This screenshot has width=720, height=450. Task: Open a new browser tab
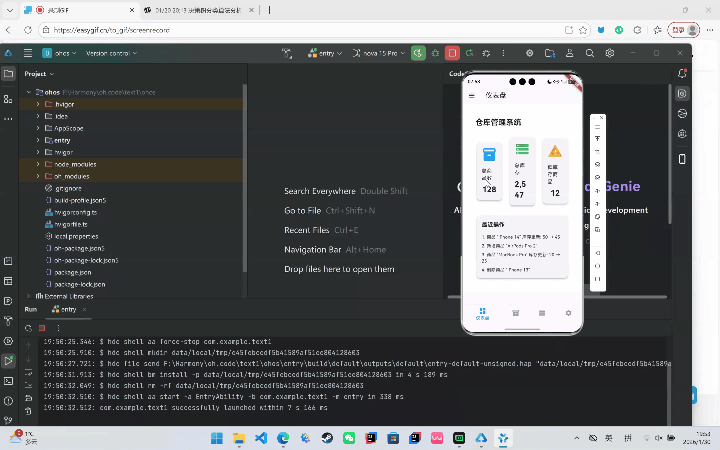[x=269, y=10]
